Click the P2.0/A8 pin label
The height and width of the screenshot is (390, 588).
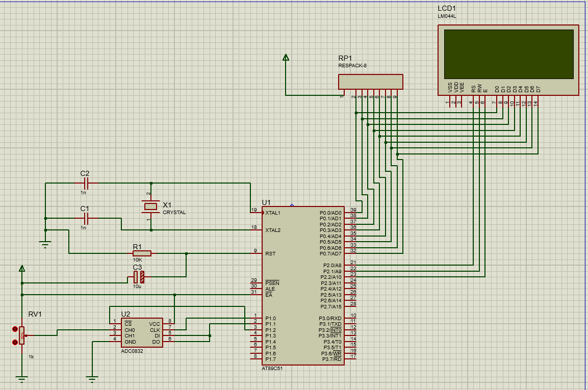click(333, 266)
